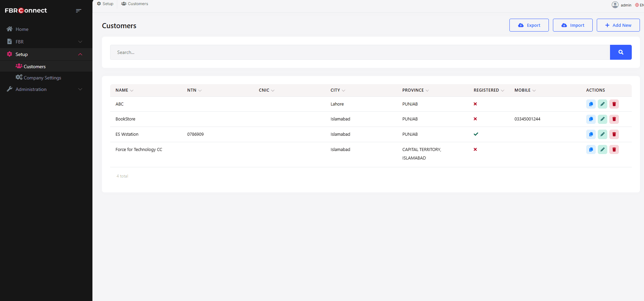Click the admin user avatar icon

[615, 5]
